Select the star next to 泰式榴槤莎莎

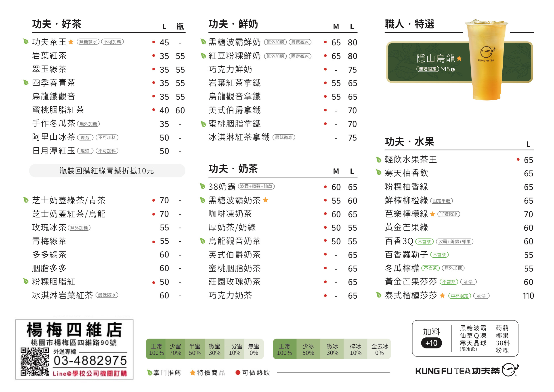(x=443, y=295)
